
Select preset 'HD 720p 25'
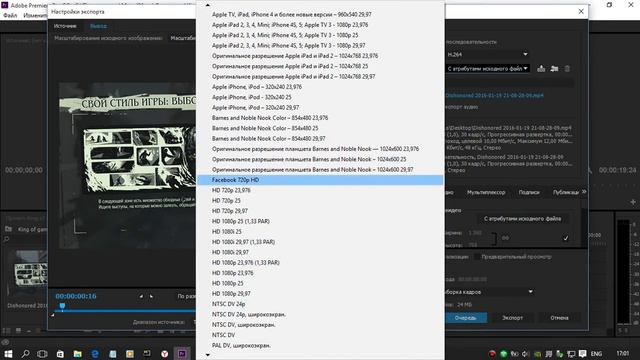tap(320, 200)
